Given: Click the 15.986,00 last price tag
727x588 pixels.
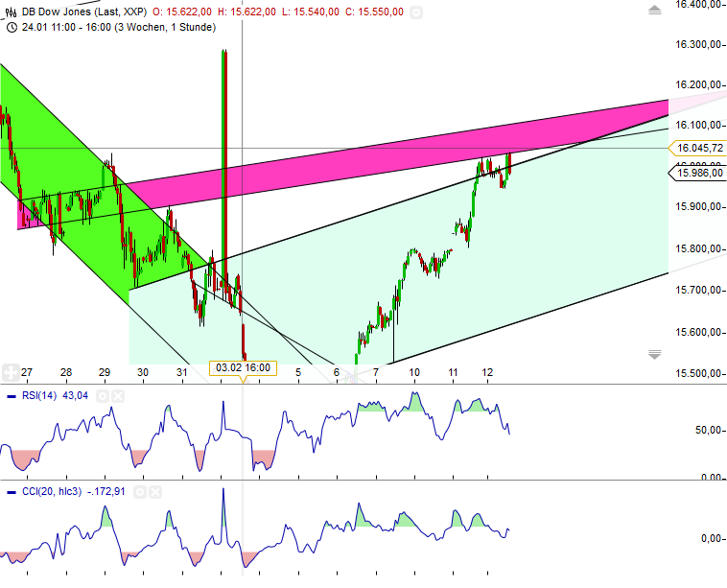Looking at the screenshot, I should tap(697, 173).
